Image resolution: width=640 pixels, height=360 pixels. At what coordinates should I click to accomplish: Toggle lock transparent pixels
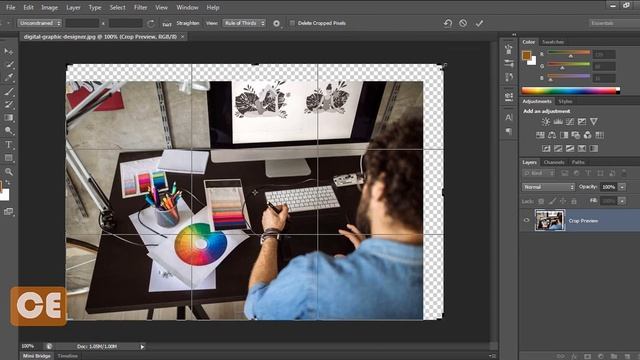(x=541, y=201)
